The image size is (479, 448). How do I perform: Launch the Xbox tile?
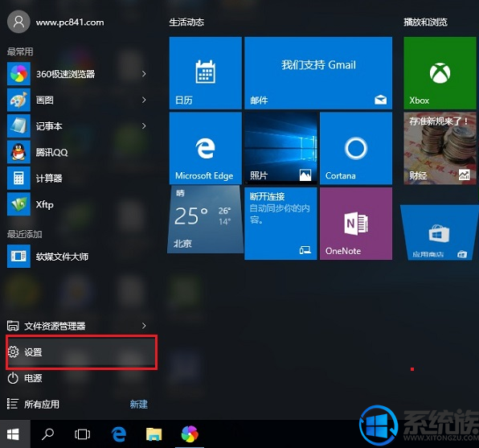tap(440, 73)
